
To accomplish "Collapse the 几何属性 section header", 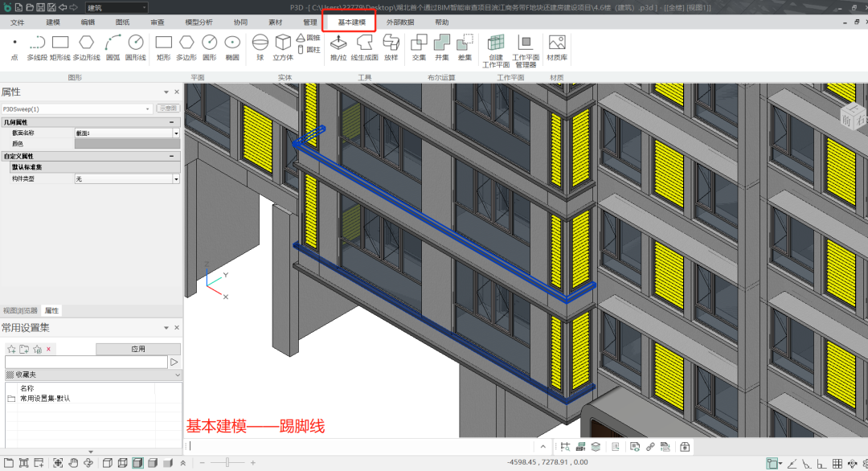I will 171,121.
